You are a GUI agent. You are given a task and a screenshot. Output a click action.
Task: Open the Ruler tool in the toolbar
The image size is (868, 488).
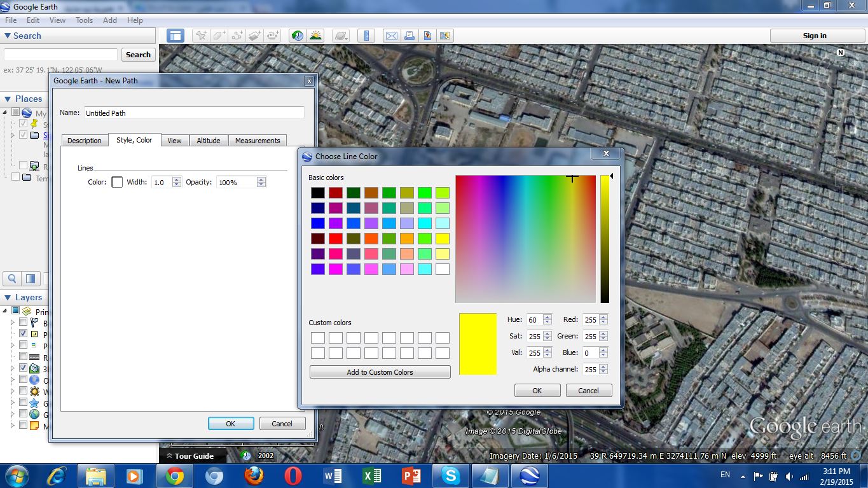(x=366, y=36)
